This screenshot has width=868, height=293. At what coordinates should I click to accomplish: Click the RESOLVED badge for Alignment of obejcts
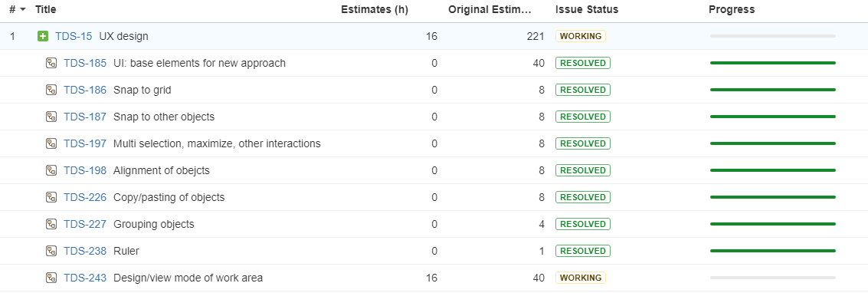pos(583,170)
